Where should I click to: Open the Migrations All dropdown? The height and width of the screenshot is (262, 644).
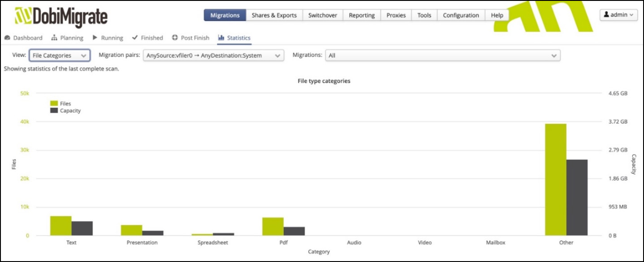(442, 56)
